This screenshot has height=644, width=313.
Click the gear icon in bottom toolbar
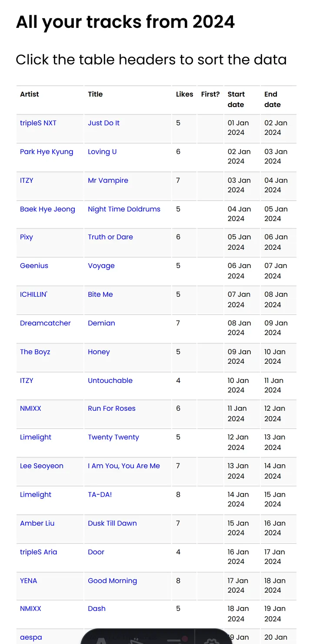(x=212, y=640)
